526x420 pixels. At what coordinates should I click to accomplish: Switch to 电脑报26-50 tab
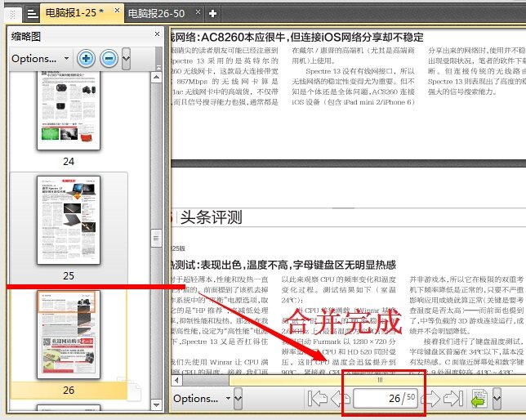(x=155, y=13)
